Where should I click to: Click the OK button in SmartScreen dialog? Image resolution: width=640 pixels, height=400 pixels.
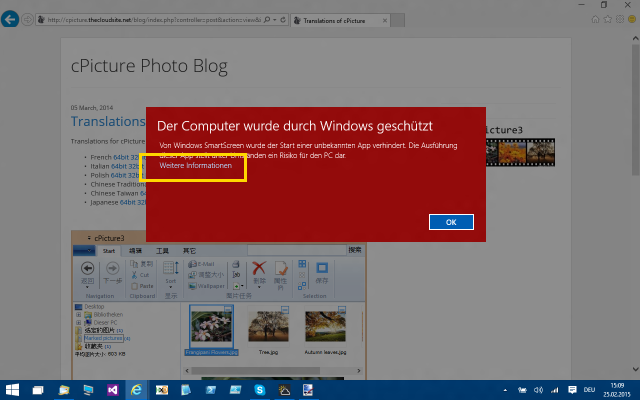pos(450,222)
